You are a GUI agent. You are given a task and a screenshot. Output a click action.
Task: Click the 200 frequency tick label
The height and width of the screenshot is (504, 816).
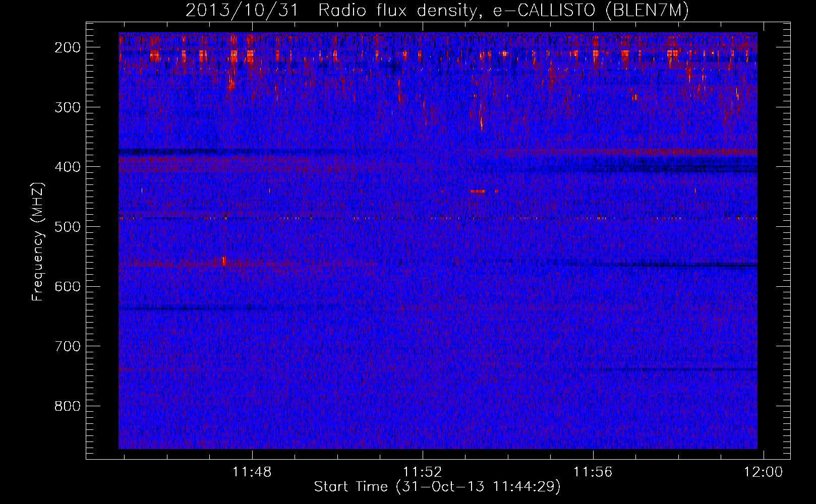(x=67, y=47)
